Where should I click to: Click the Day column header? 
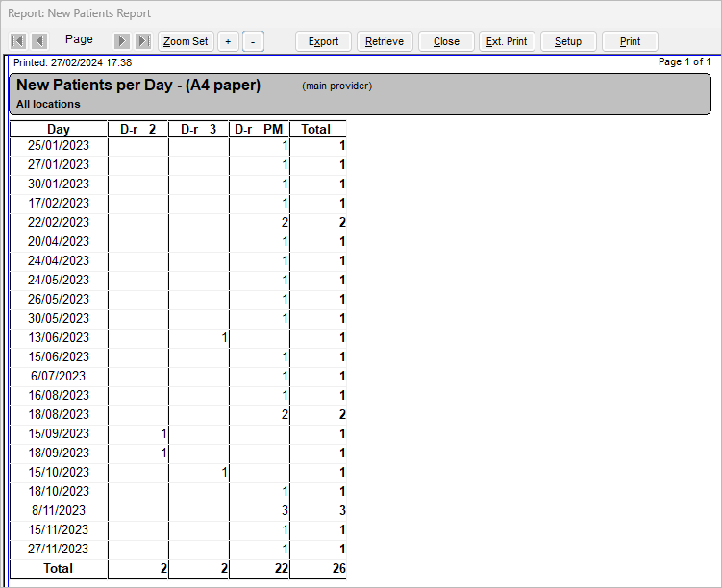59,130
